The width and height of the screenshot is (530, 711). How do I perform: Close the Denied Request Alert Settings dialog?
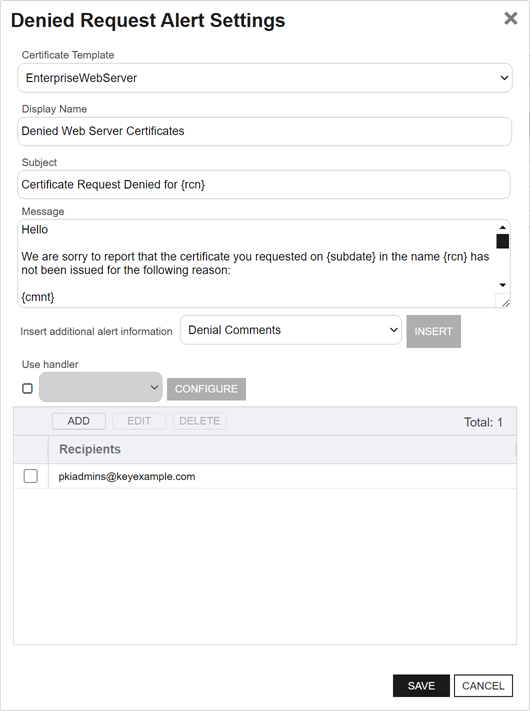coord(511,19)
